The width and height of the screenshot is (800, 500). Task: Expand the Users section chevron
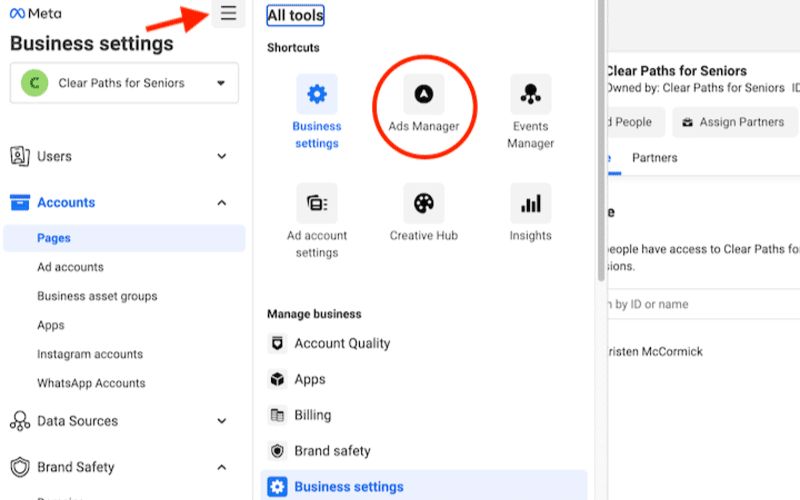click(221, 156)
